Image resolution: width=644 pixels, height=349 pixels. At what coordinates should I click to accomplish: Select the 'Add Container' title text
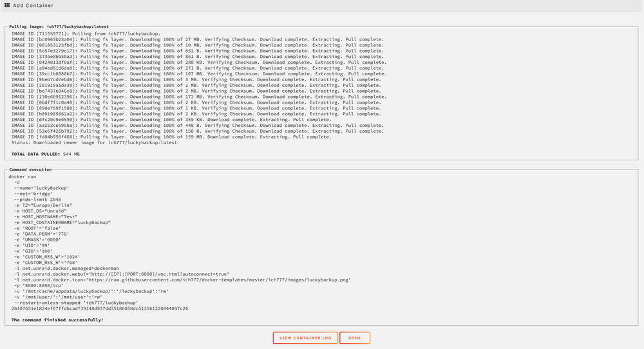point(33,5)
